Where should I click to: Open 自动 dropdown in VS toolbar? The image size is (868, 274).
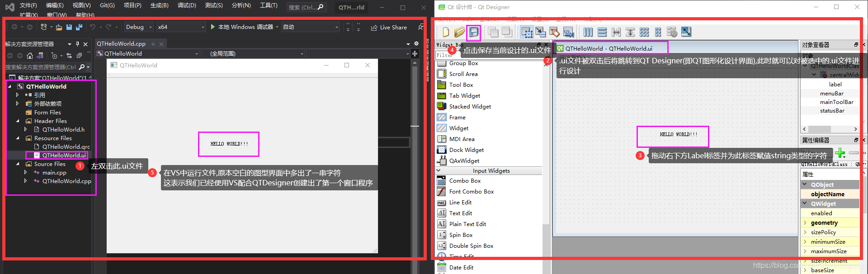(x=311, y=27)
